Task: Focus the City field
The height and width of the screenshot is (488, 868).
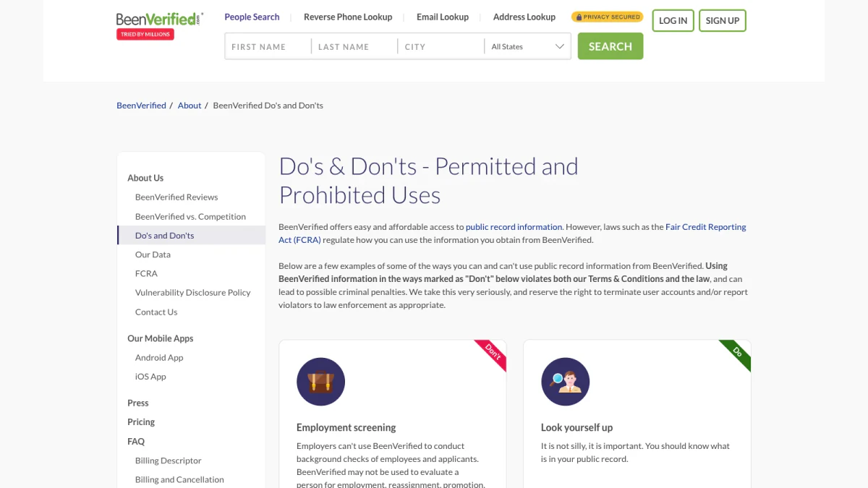Action: [441, 46]
